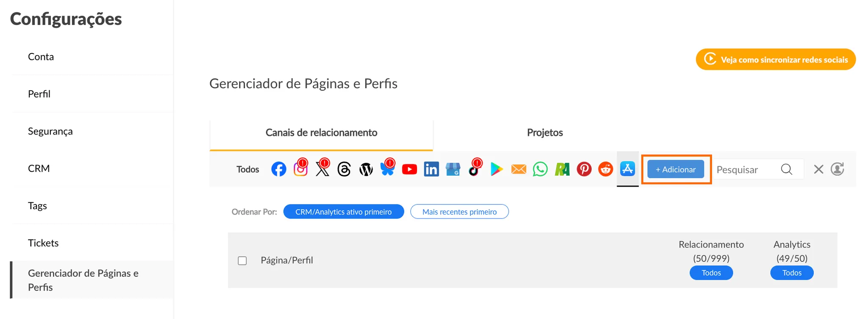Show Pinterest channels only
The image size is (868, 319).
tap(584, 170)
